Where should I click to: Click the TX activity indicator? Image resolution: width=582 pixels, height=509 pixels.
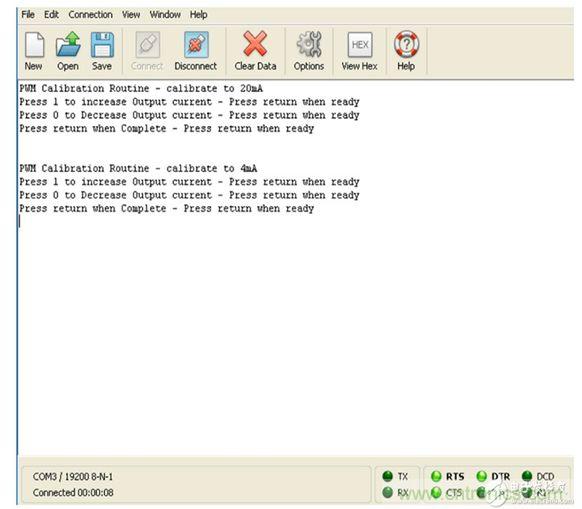click(388, 476)
